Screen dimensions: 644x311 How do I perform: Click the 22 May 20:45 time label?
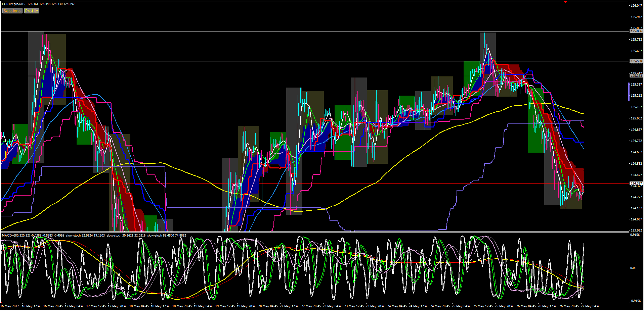(311, 306)
